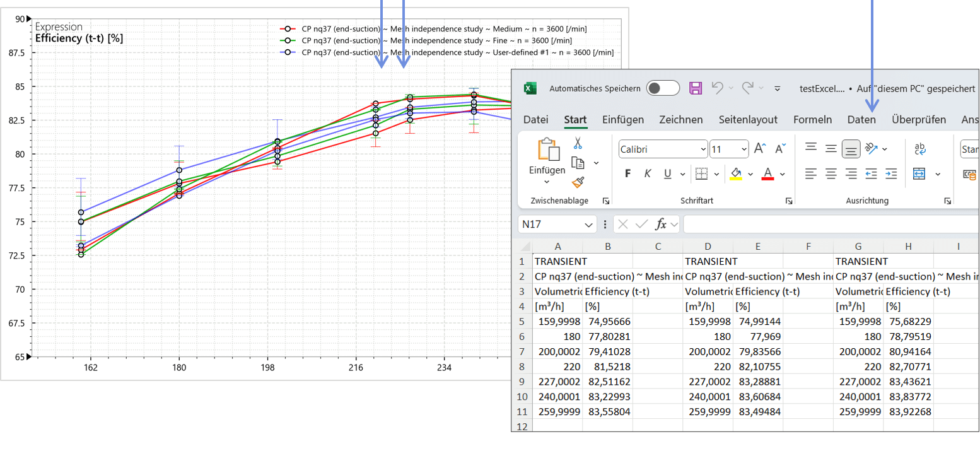Expand the merge cells options arrow
This screenshot has width=980, height=451.
coord(938,173)
